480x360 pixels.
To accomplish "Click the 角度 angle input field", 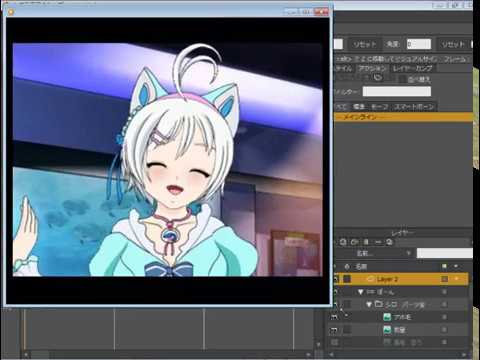I will [x=419, y=44].
